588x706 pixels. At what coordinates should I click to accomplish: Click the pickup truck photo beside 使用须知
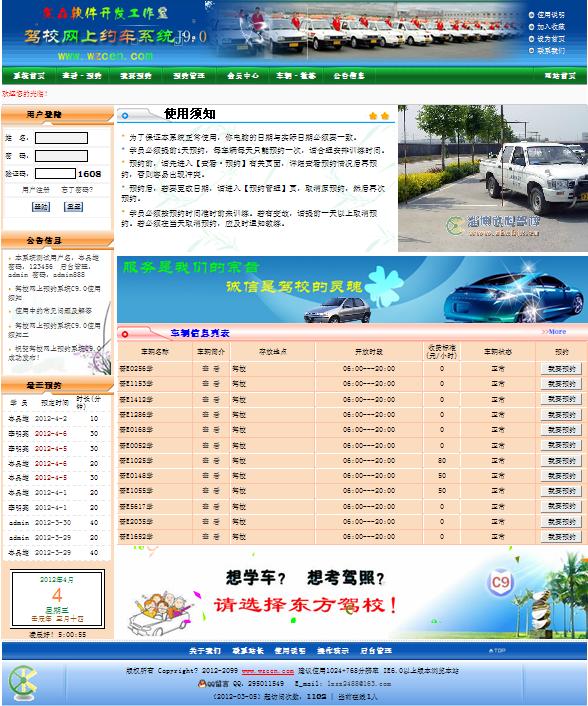pyautogui.click(x=493, y=178)
